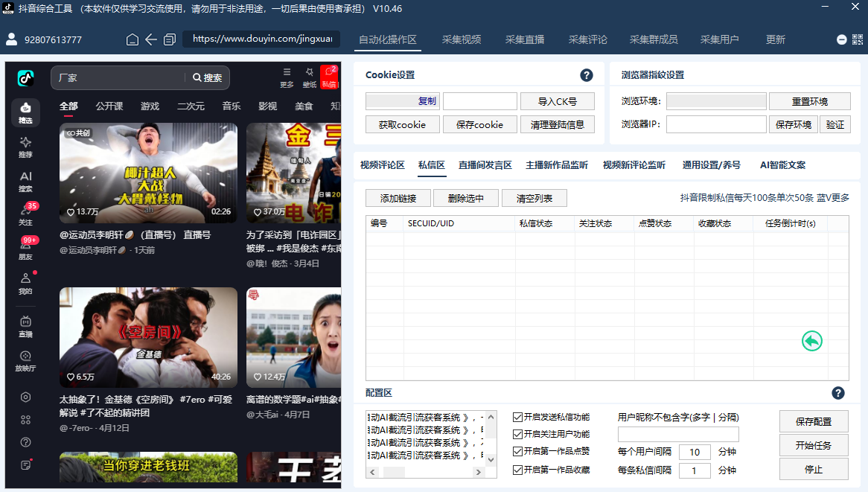Click the 清空列表 button

(534, 199)
